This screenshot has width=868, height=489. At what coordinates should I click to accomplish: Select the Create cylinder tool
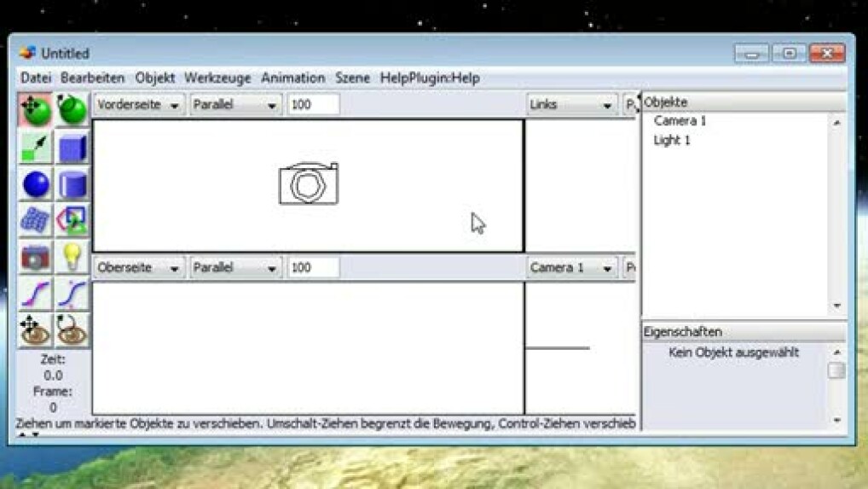(x=72, y=184)
